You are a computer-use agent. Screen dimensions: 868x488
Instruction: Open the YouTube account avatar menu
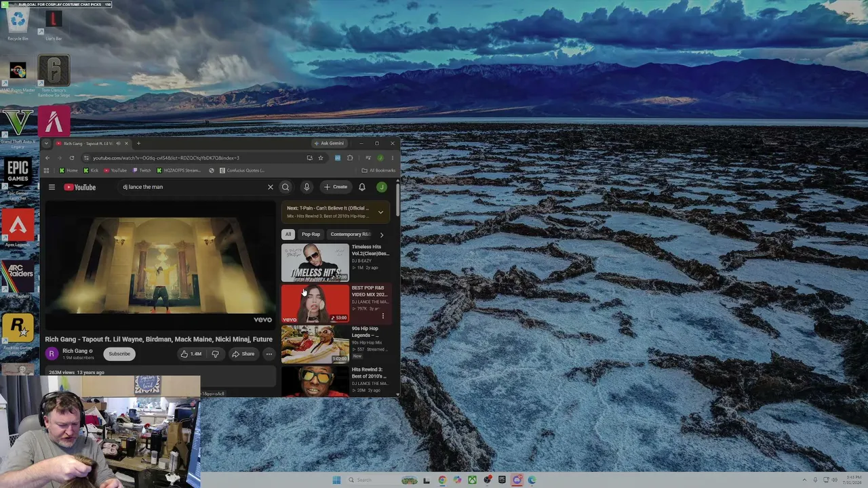(x=382, y=187)
